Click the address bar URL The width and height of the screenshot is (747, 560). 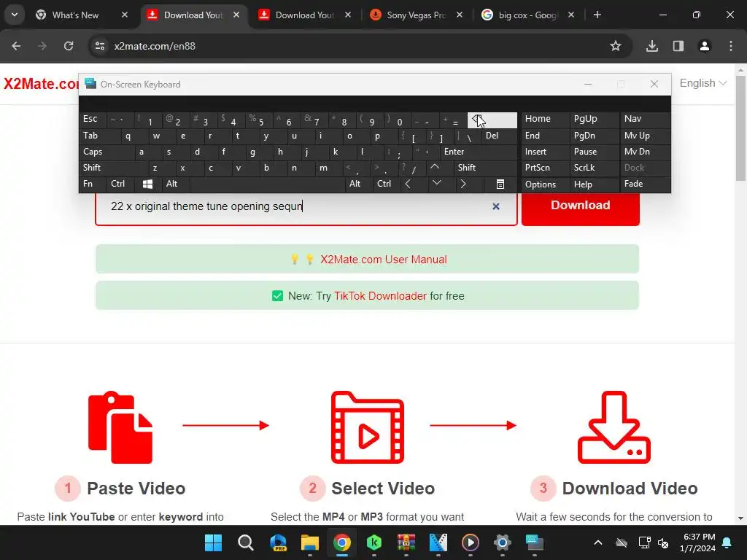pos(155,46)
